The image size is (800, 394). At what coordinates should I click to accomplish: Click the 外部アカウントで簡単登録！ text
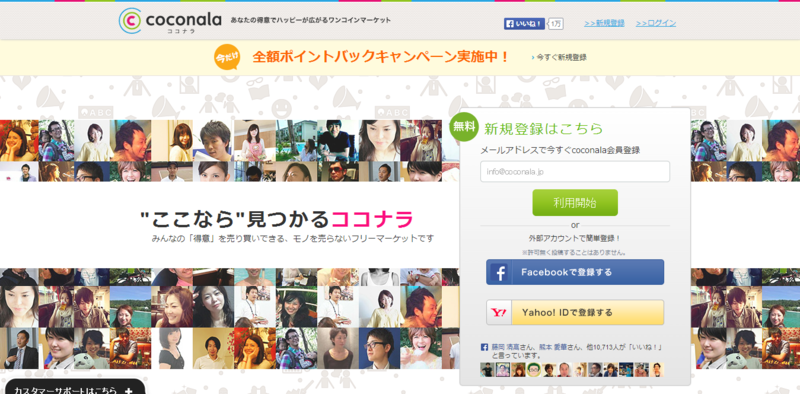tap(575, 238)
